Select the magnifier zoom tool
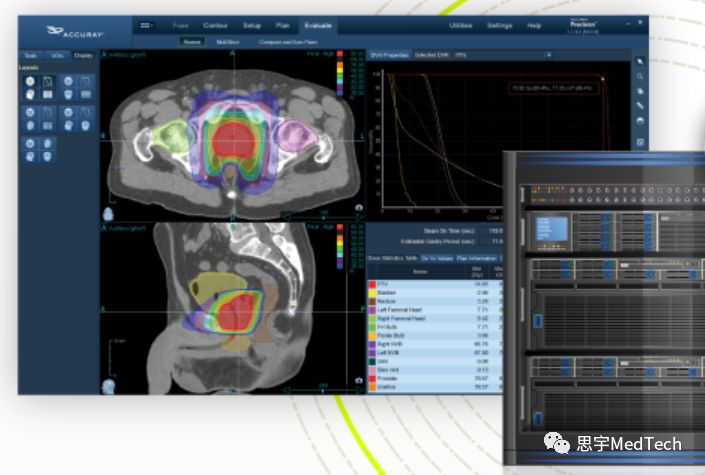Screen dimensions: 705x475 coord(640,76)
